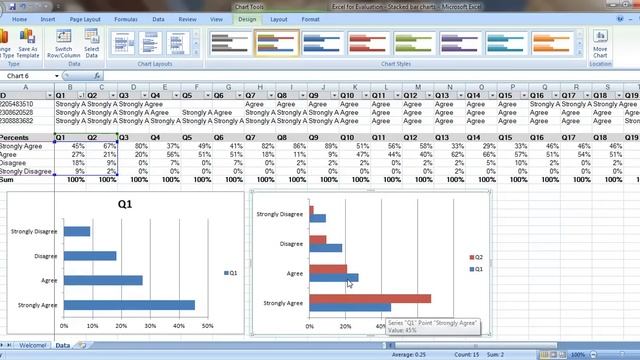
Task: Open the View ribbon tab
Action: 216,19
